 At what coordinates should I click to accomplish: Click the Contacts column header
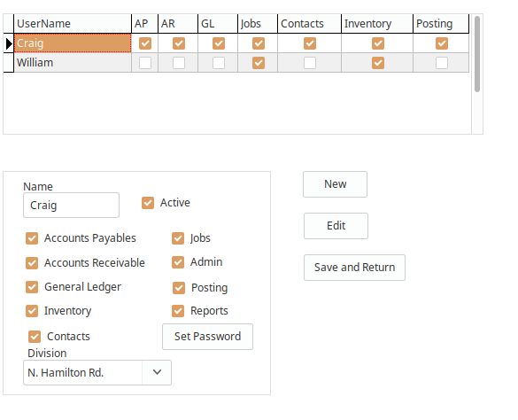310,23
